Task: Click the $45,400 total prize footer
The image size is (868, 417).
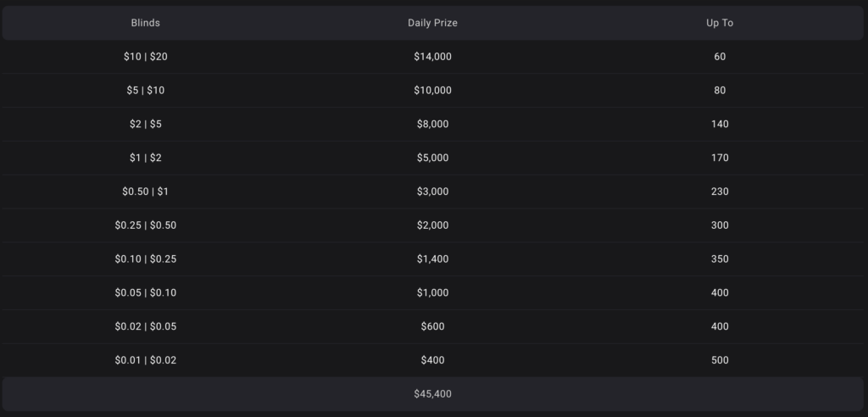Action: 433,394
